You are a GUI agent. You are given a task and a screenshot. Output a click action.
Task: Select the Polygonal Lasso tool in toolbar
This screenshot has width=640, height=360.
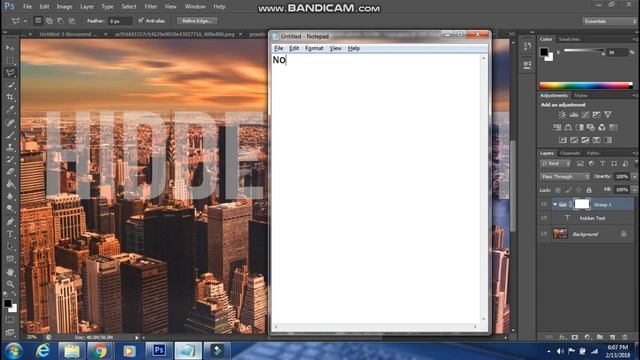click(10, 73)
